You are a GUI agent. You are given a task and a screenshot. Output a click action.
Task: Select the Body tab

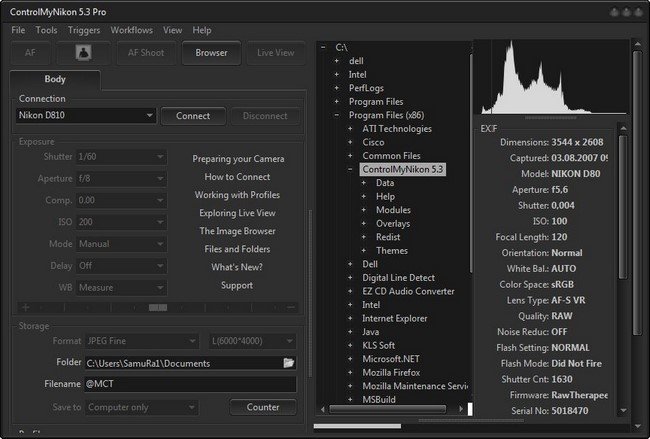coord(55,79)
